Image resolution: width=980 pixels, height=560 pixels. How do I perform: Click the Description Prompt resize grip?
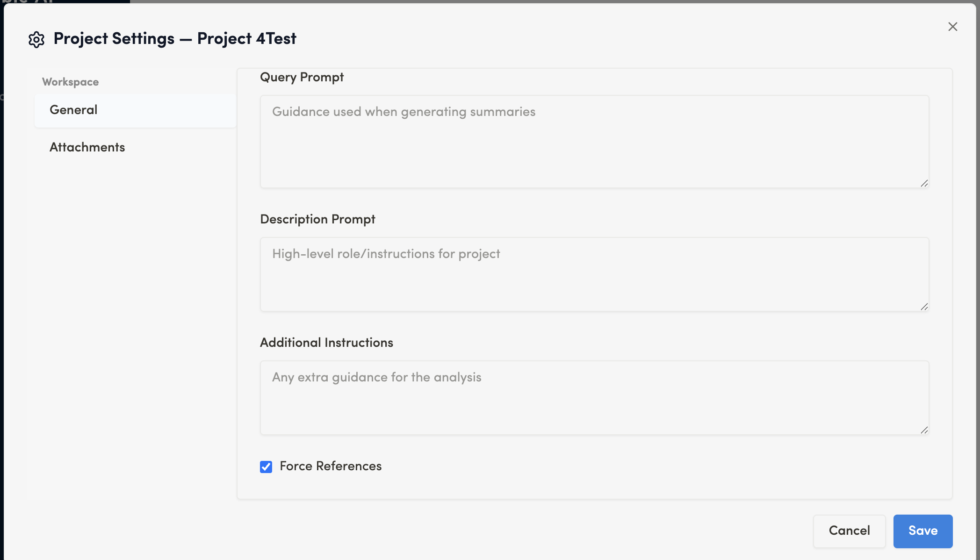[924, 307]
